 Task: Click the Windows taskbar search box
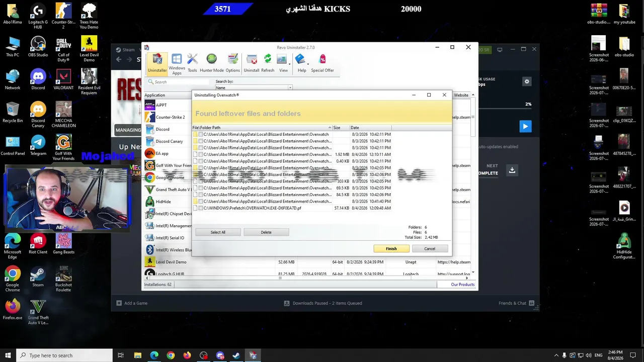63,355
